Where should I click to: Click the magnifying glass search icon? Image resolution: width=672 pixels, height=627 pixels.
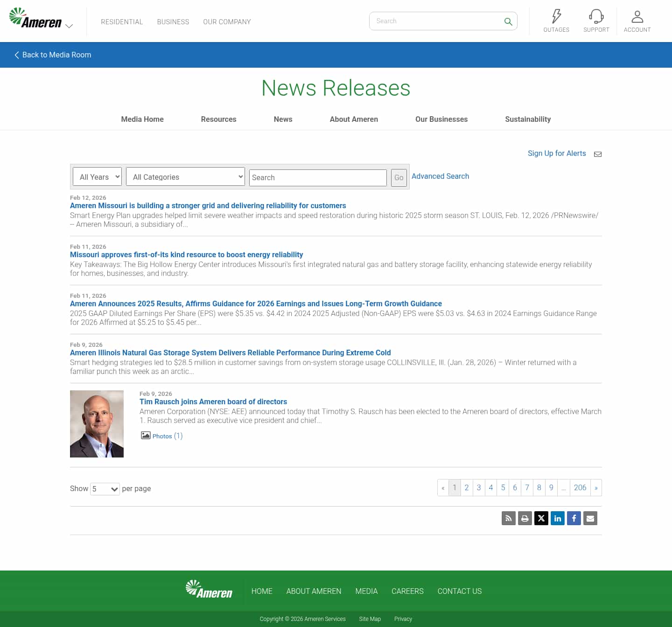point(508,21)
